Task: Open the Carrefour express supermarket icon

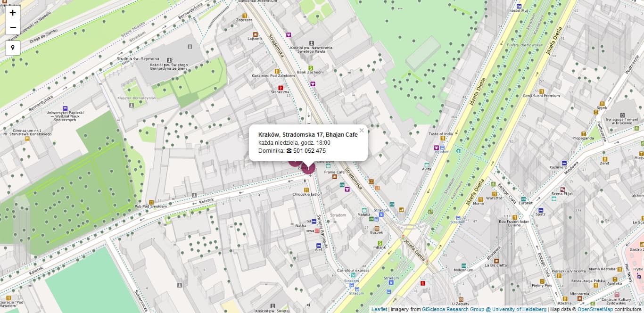Action: pyautogui.click(x=353, y=275)
